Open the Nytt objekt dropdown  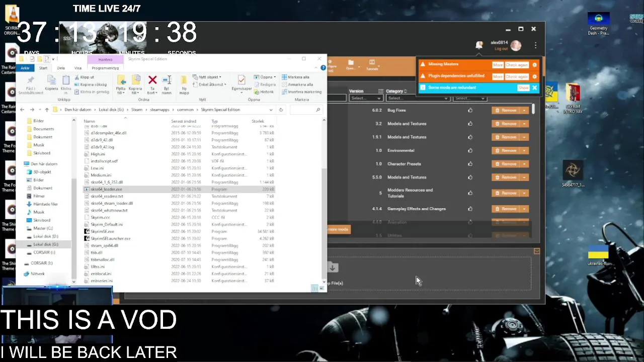(207, 77)
